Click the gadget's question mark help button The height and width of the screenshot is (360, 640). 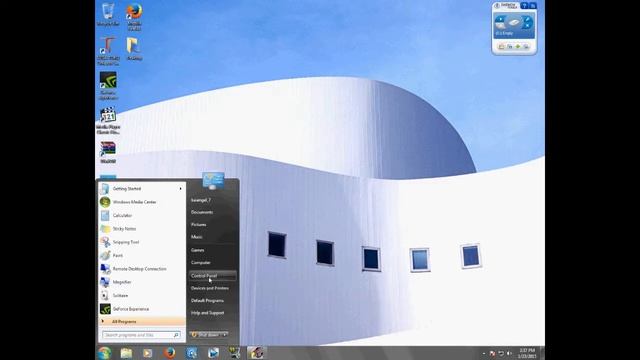coord(524,6)
